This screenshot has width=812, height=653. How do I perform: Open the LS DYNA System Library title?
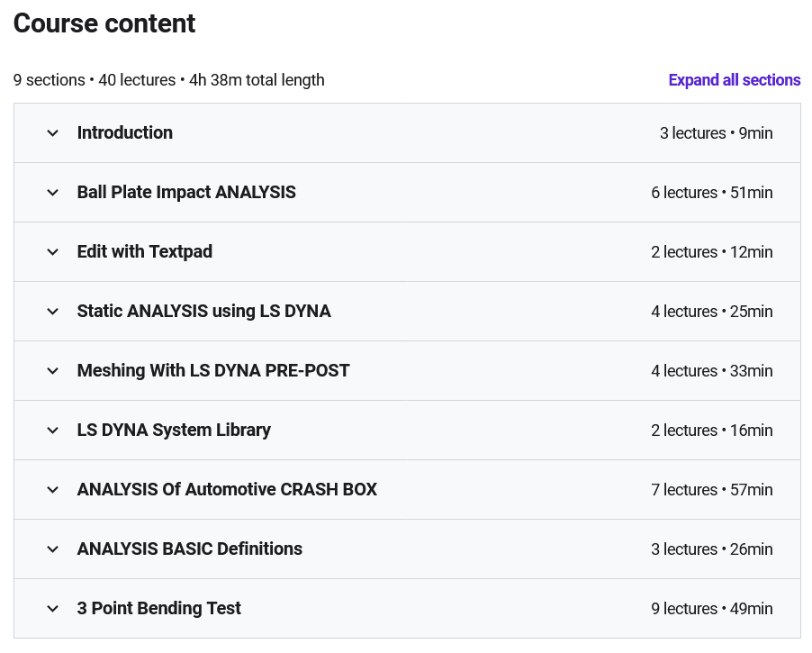(174, 431)
